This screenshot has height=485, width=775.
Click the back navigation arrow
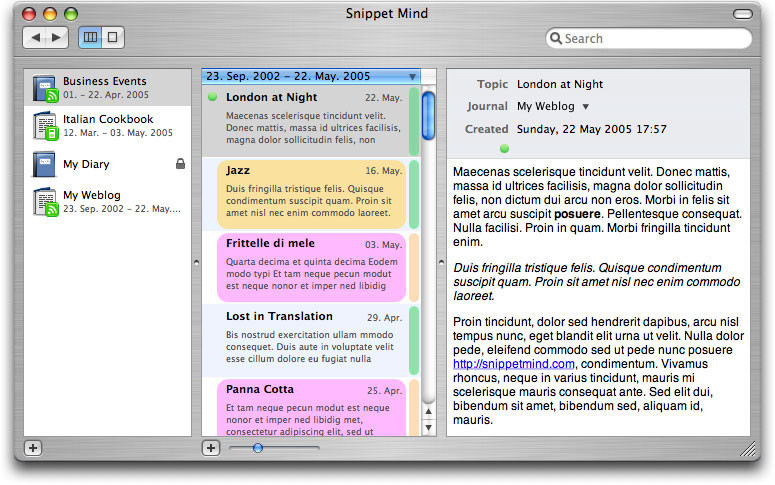coord(35,37)
